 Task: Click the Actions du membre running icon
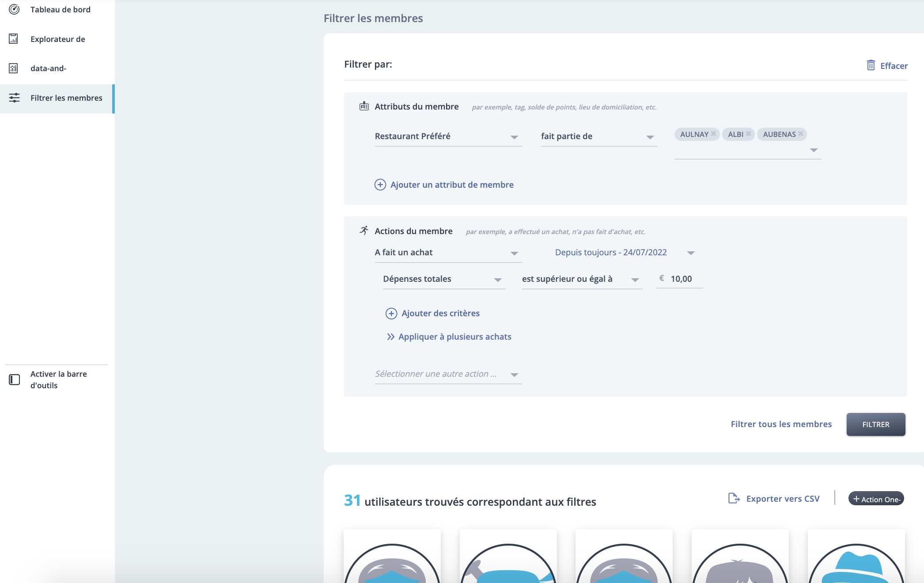click(x=364, y=230)
